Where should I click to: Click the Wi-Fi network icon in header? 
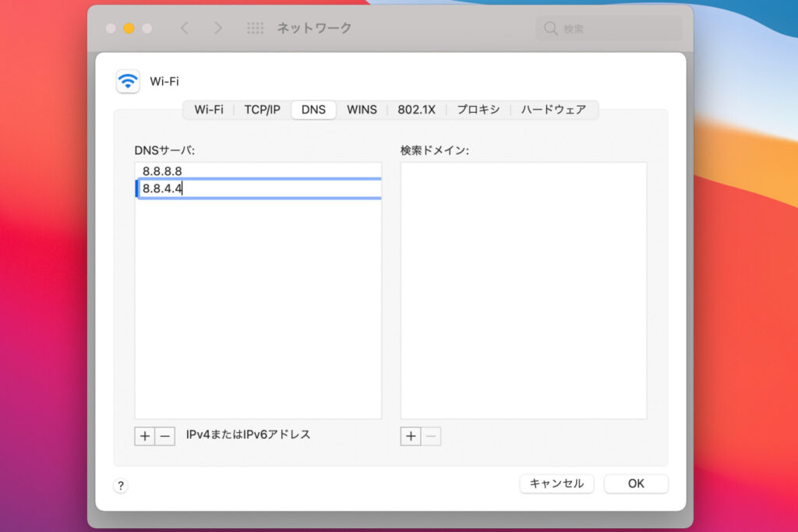(x=128, y=81)
